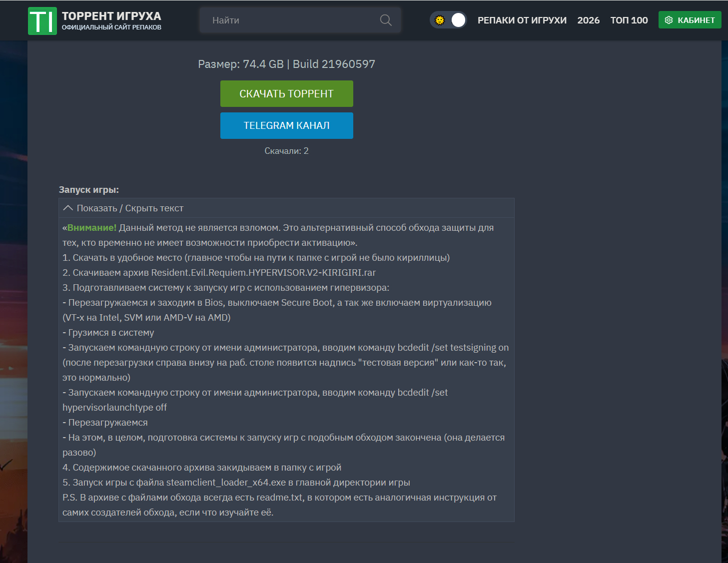The height and width of the screenshot is (563, 728).
Task: Click the ОФИЦИАЛЬНЫЙ САЙТ РЕПАКОВ subtitle
Action: [x=111, y=27]
